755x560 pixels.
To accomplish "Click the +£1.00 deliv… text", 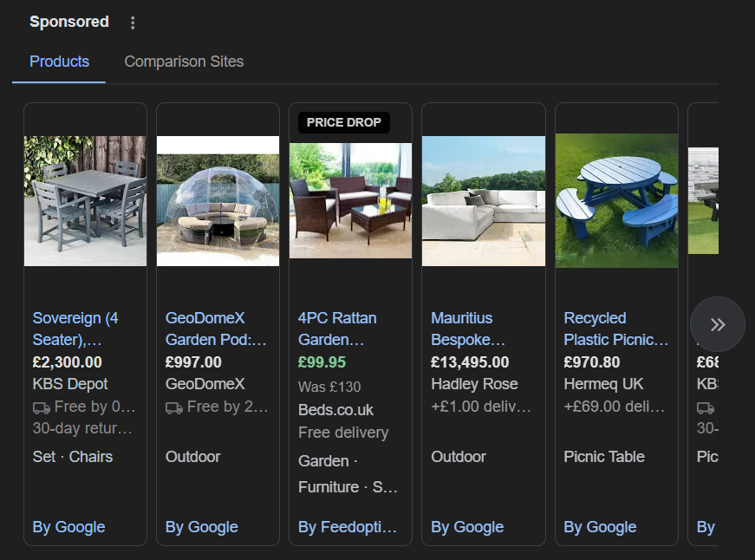I will coord(481,407).
